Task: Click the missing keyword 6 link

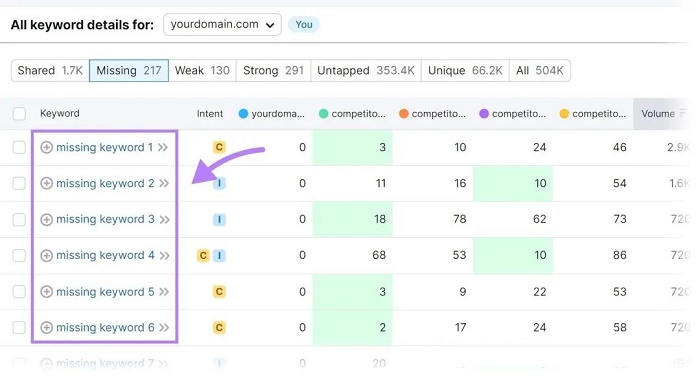Action: tap(105, 328)
